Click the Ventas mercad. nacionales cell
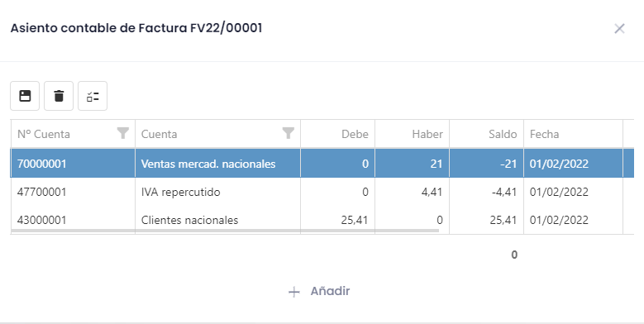Viewport: 644px width, 324px height. 217,164
